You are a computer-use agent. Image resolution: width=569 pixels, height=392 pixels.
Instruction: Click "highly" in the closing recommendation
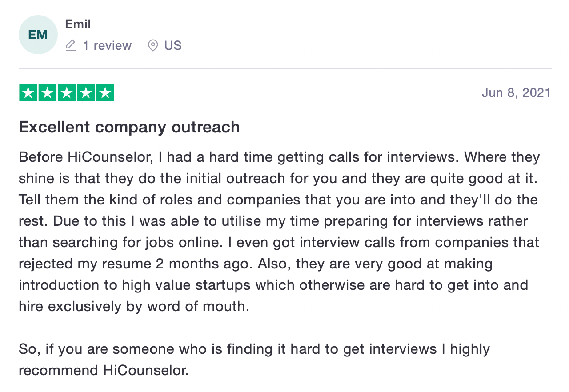[469, 349]
